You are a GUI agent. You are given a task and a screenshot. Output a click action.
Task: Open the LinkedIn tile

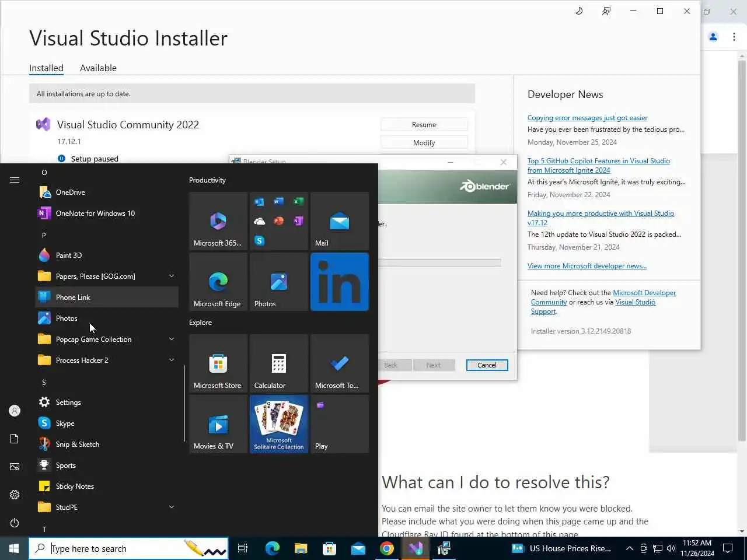pyautogui.click(x=340, y=282)
